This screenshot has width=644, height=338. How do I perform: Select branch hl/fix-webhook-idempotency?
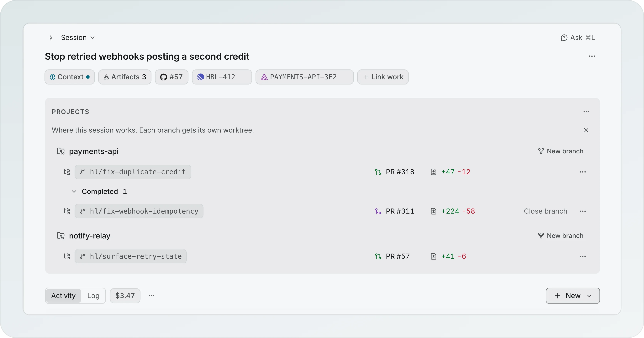[x=139, y=211]
